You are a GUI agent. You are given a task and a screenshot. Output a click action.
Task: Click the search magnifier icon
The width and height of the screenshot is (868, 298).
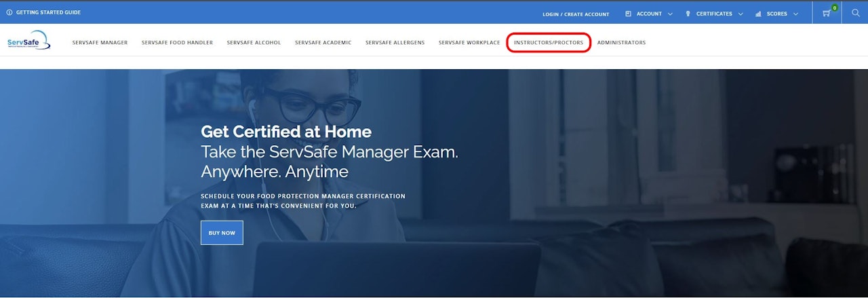(855, 13)
